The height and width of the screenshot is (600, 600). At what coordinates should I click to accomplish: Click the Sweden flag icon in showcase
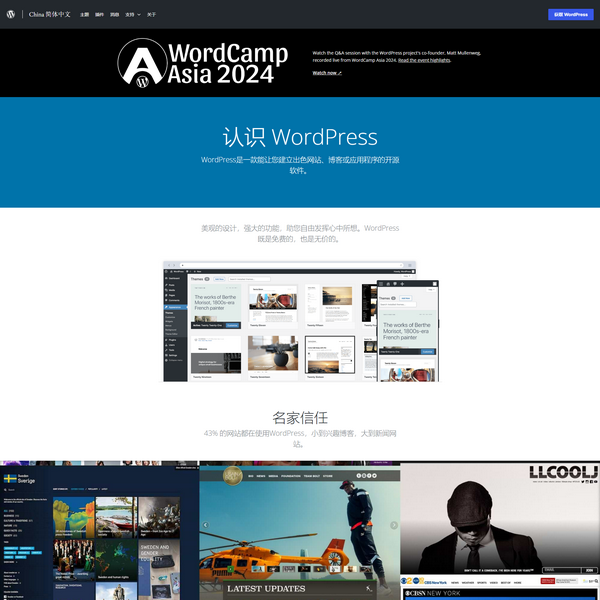[9, 478]
